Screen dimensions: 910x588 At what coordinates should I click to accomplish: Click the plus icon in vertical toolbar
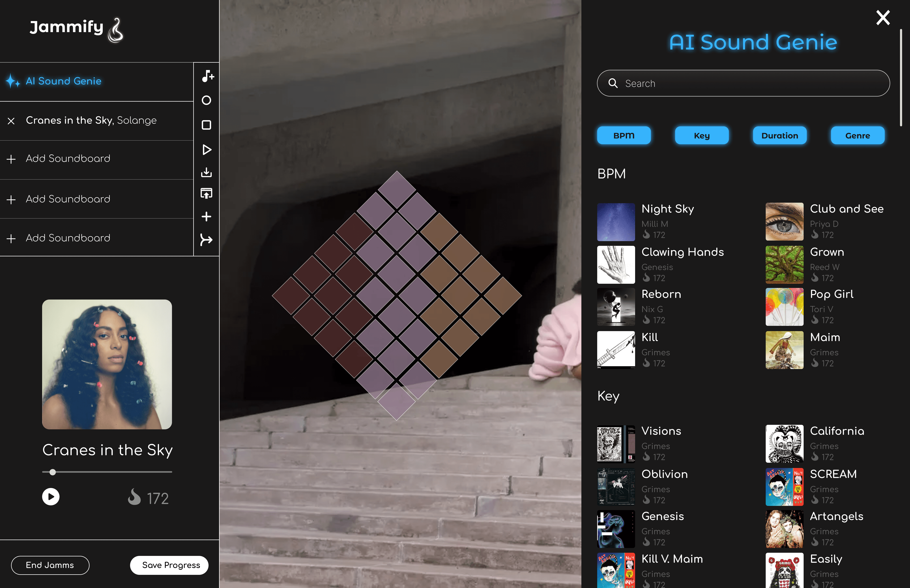tap(206, 217)
